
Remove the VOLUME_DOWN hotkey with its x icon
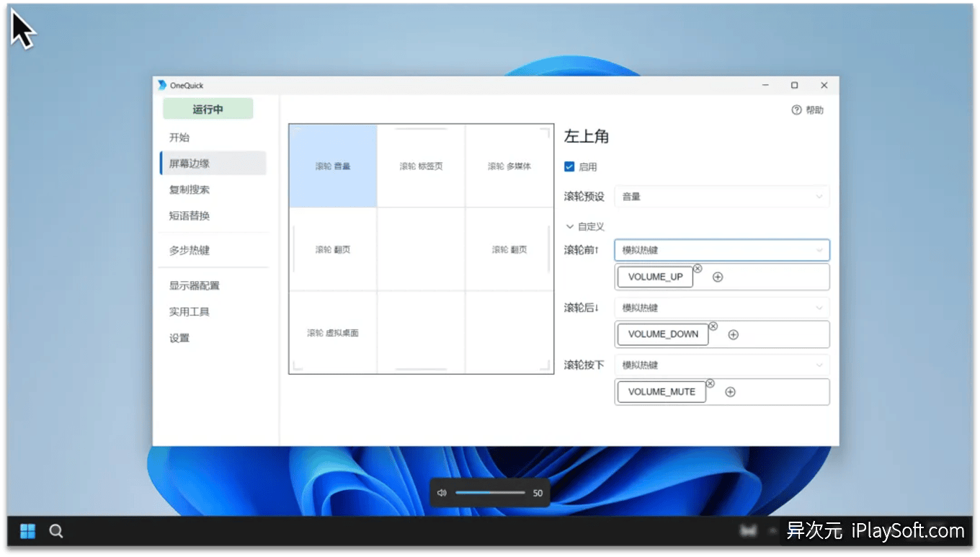point(713,325)
